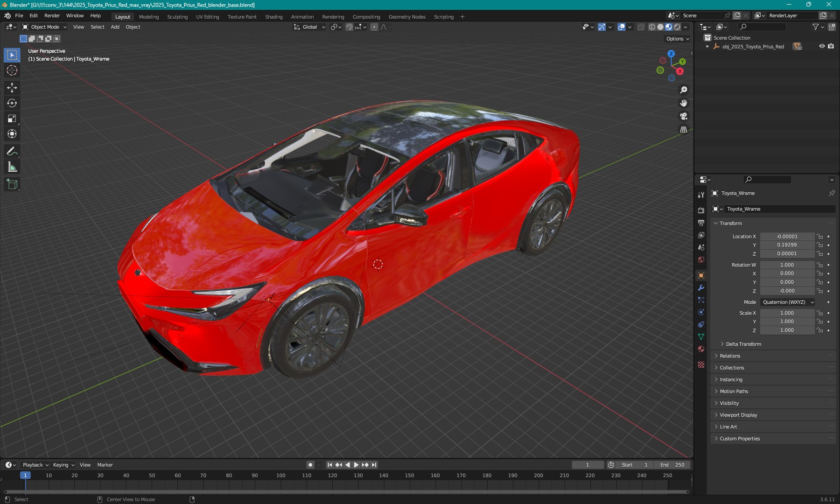840x504 pixels.
Task: Switch to the UV Editing workspace tab
Action: pyautogui.click(x=208, y=17)
